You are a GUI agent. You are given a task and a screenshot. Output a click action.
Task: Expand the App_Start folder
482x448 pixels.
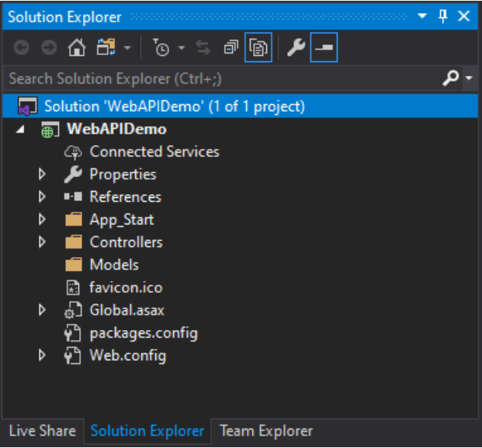coord(43,220)
